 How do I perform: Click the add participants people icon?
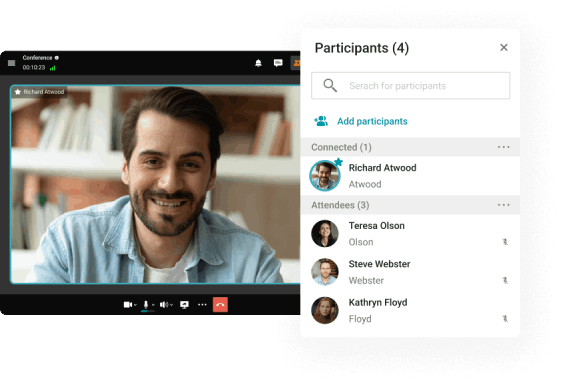(321, 121)
